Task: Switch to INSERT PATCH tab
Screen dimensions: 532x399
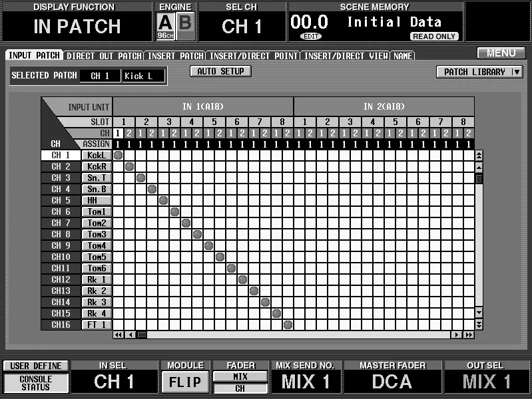Action: point(176,56)
